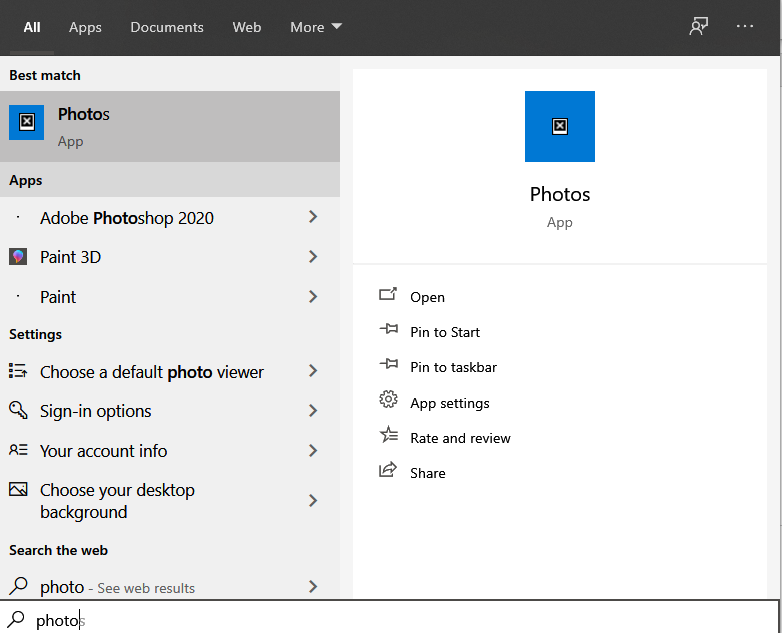Open the More filter dropdown
Image resolution: width=782 pixels, height=633 pixels.
[316, 27]
